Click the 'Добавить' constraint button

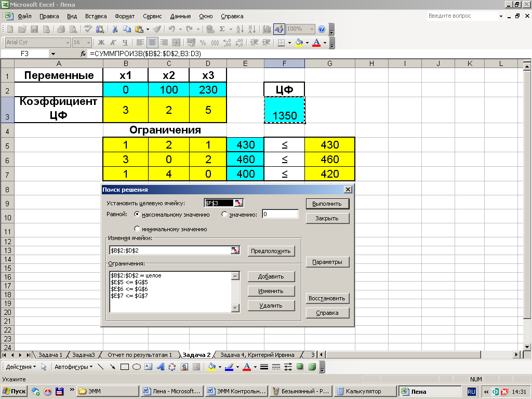pos(271,276)
